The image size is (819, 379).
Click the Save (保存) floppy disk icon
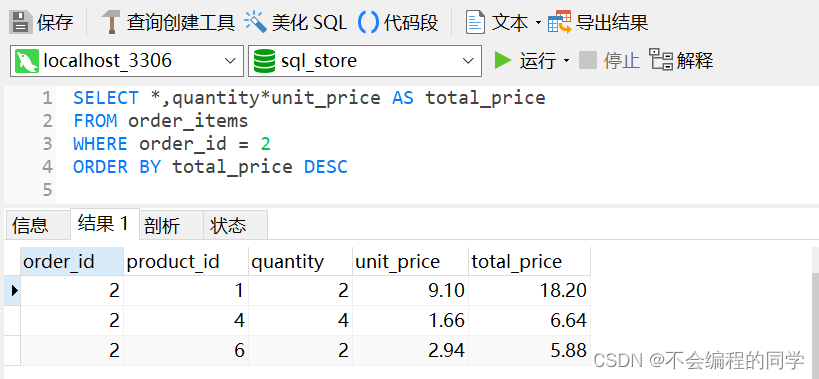(21, 22)
